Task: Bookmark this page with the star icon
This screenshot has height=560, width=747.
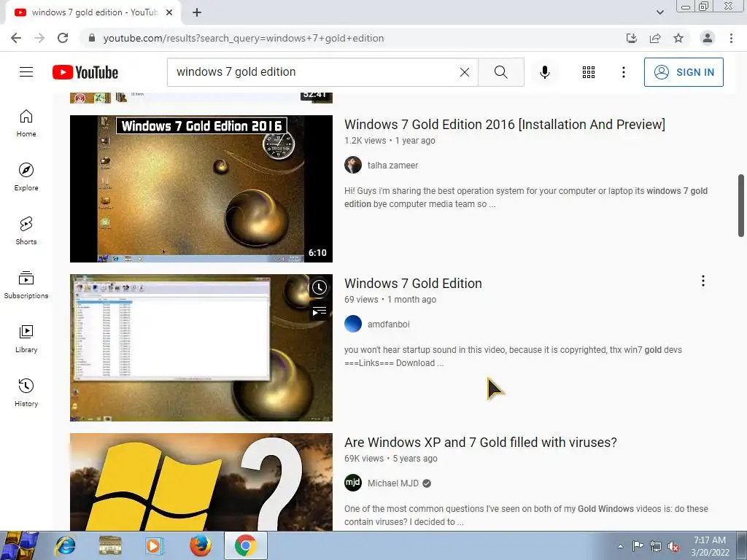Action: 678,38
